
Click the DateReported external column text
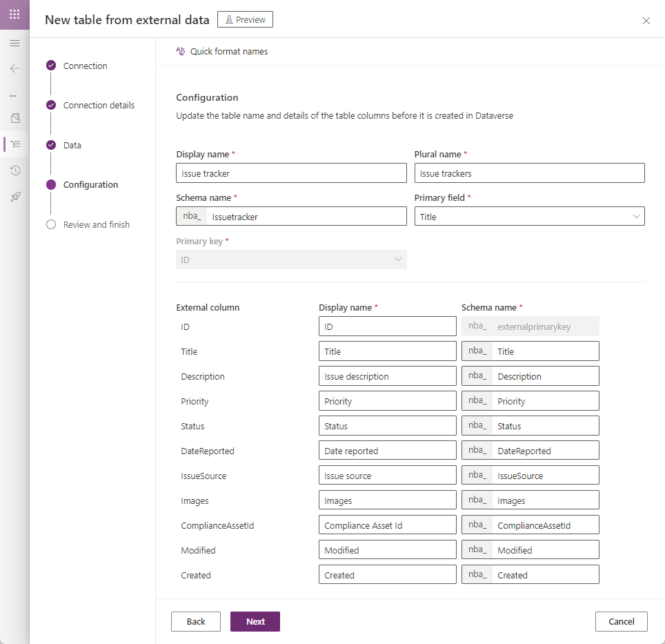pyautogui.click(x=208, y=451)
